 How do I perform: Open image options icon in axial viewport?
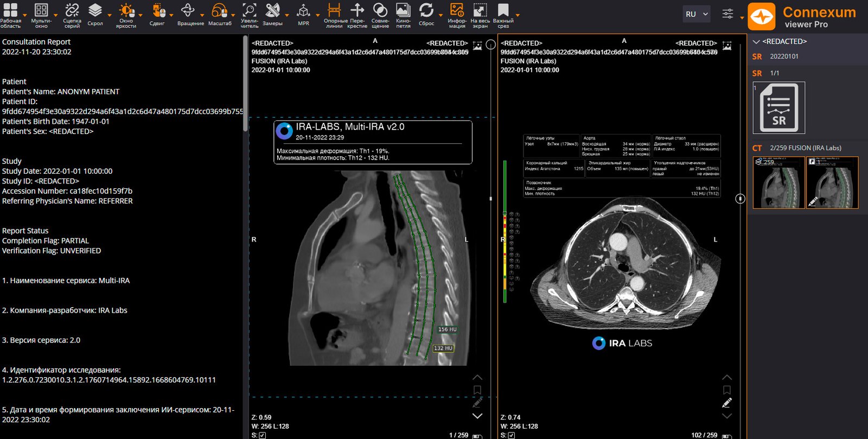click(x=727, y=46)
